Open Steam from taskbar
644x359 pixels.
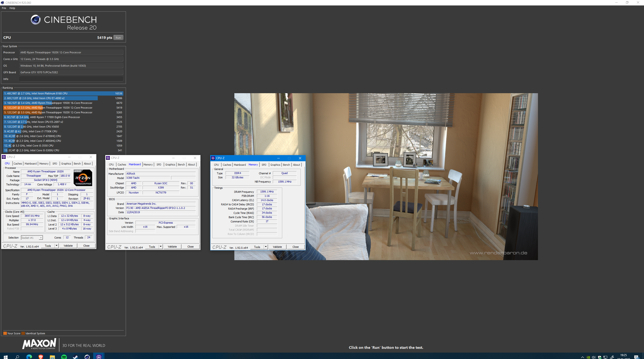coord(75,357)
